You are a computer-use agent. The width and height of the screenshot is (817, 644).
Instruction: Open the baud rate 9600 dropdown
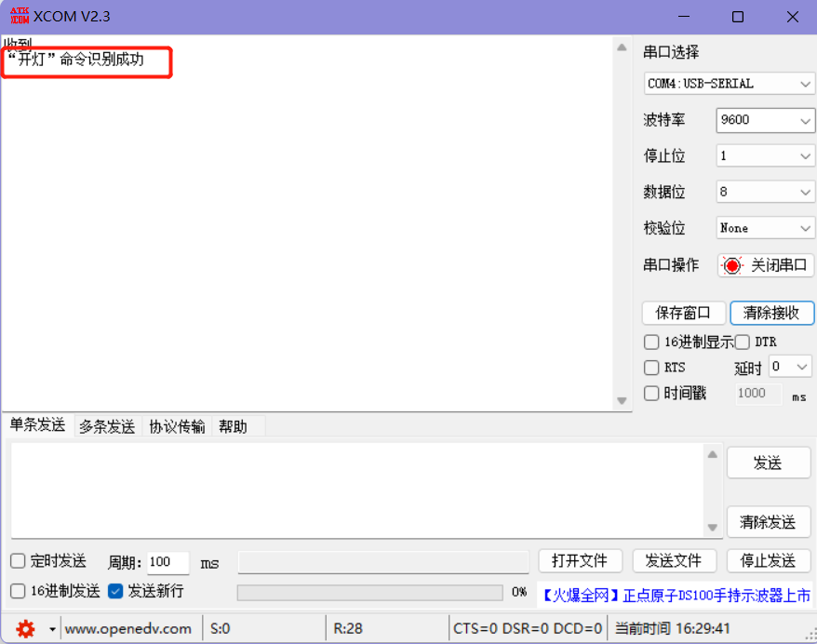[766, 120]
